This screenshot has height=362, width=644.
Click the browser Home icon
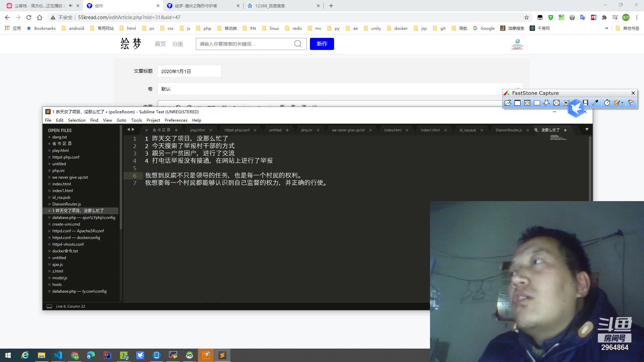coord(40,17)
